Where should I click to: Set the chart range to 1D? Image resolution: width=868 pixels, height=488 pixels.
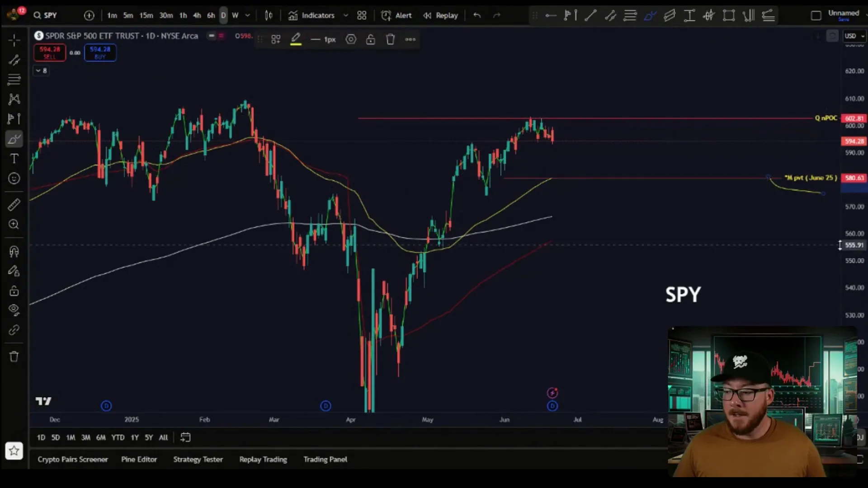click(41, 437)
